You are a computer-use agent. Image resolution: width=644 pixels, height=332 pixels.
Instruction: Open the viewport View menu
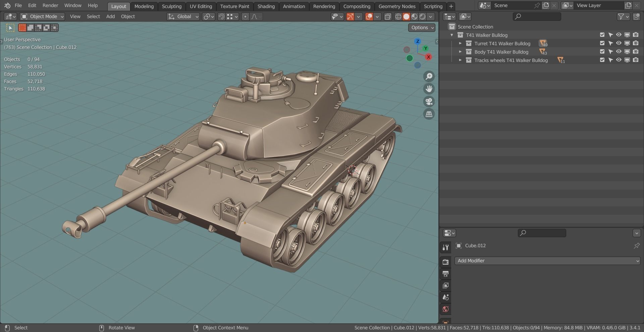coord(75,16)
